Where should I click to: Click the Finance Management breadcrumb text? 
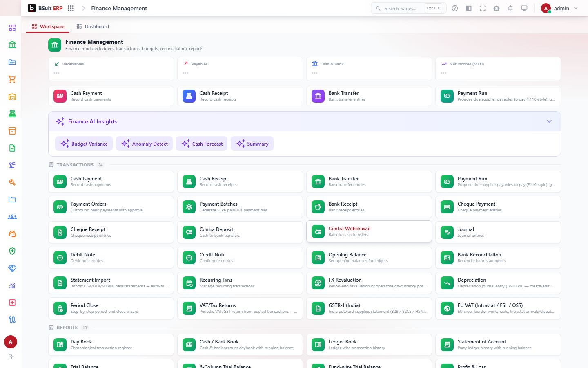coord(119,8)
